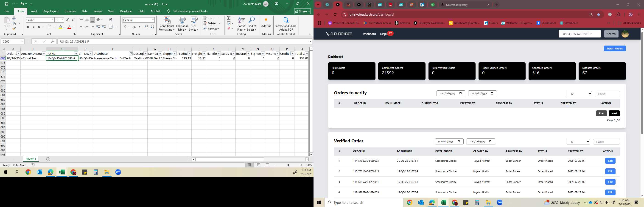Image resolution: width=644 pixels, height=207 pixels.
Task: Add a new sheet with plus icon
Action: (48, 159)
